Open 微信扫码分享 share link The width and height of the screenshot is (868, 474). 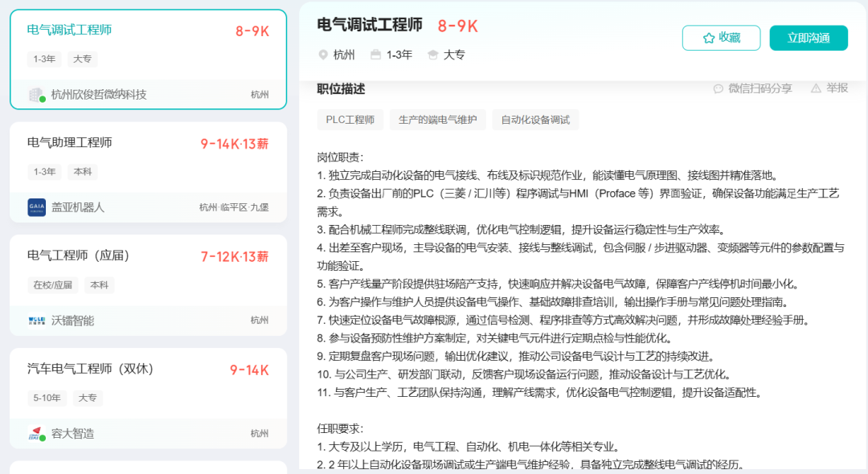pos(759,88)
